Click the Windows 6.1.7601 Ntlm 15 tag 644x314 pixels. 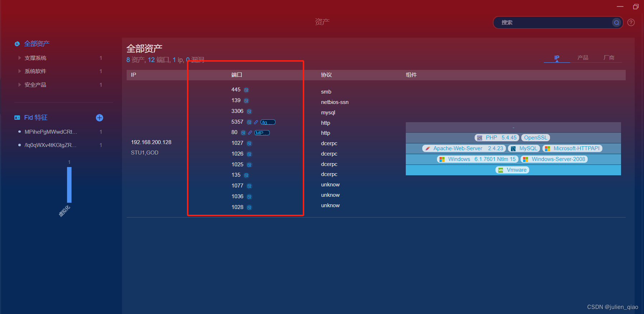[478, 159]
